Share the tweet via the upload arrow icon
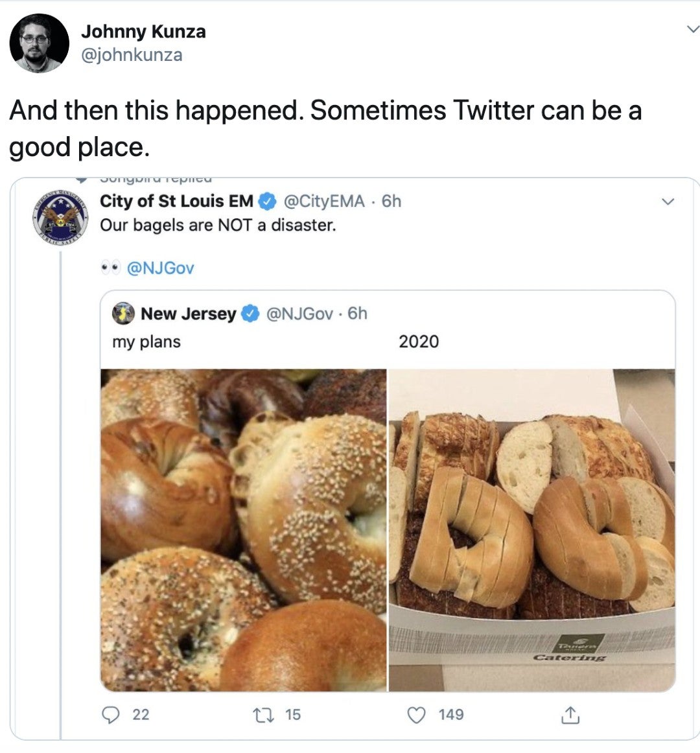The width and height of the screenshot is (700, 753). 570,715
